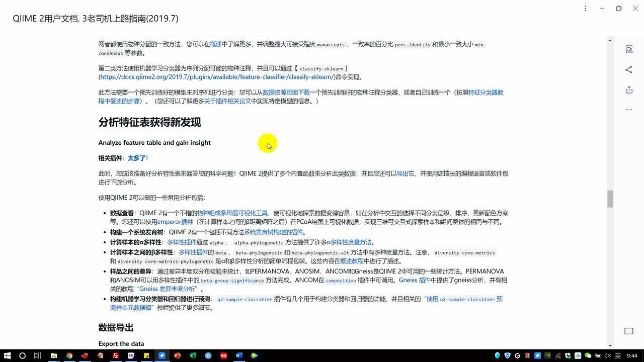
Task: Open the 关于插件相关论文 link
Action: click(227, 101)
